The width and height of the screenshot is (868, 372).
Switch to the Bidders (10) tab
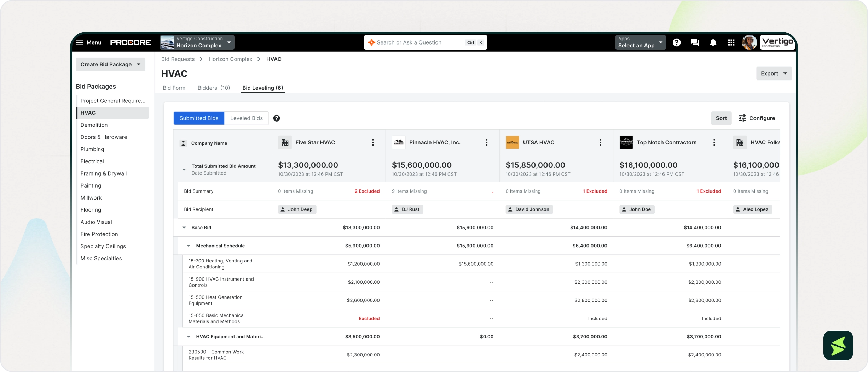pyautogui.click(x=214, y=88)
